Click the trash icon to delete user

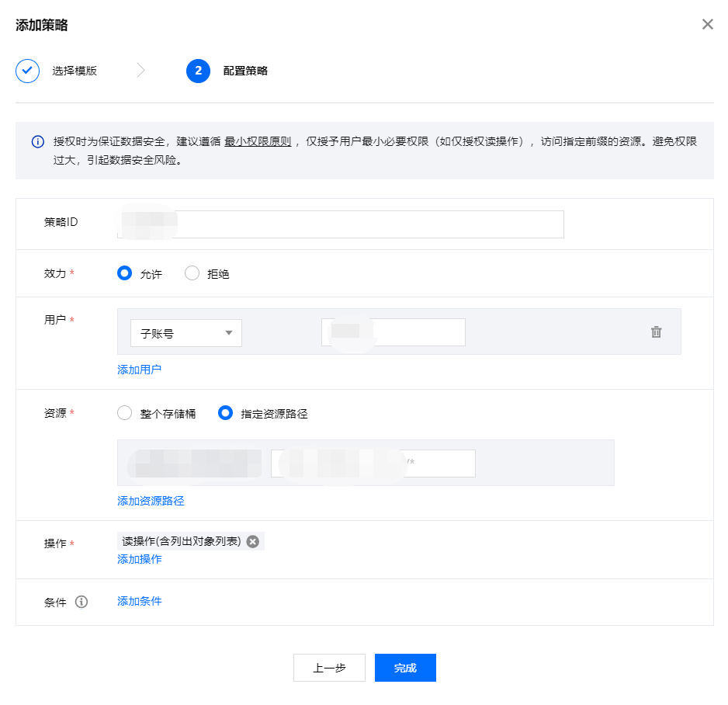[x=656, y=332]
